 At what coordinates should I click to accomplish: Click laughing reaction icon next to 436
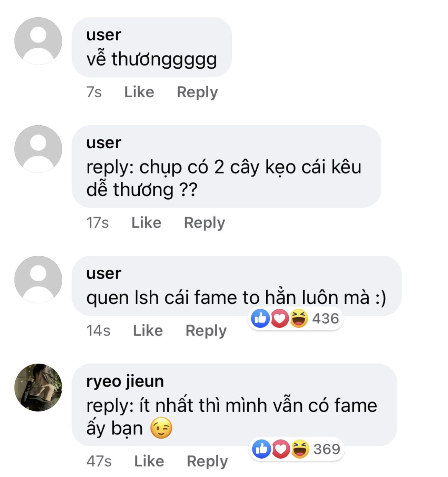(x=299, y=318)
